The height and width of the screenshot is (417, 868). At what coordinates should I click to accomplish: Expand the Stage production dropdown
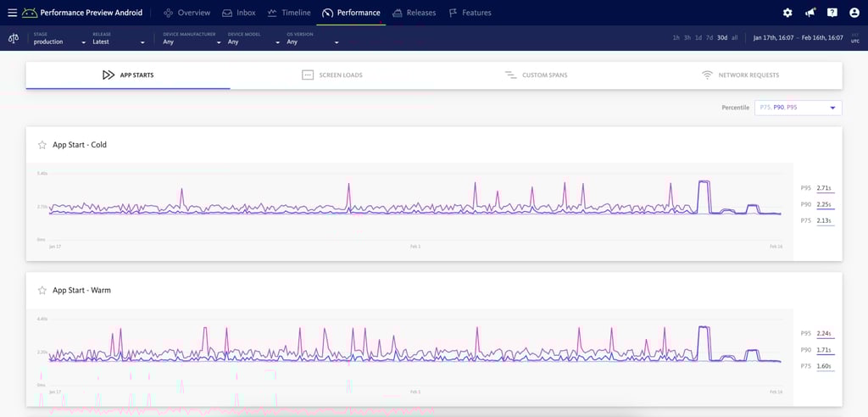click(59, 42)
